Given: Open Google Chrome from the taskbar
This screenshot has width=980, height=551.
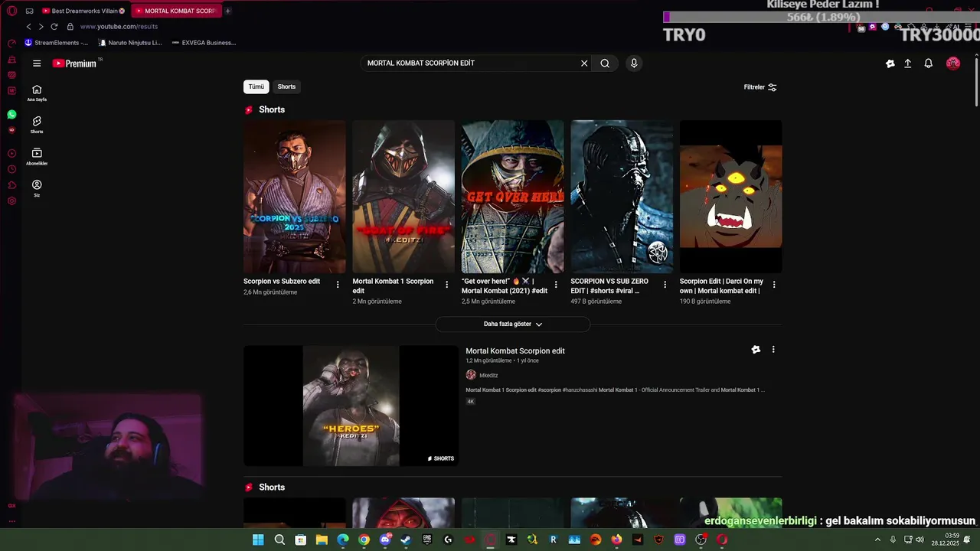Looking at the screenshot, I should [364, 540].
